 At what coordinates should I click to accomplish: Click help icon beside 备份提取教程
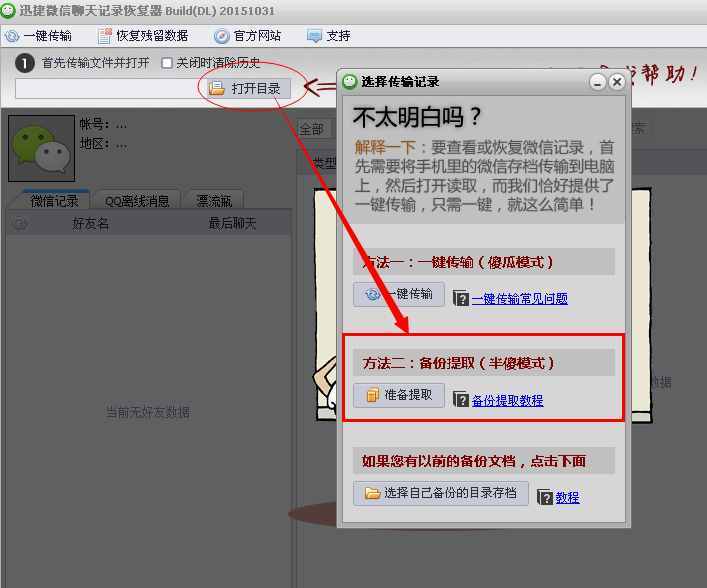click(461, 400)
